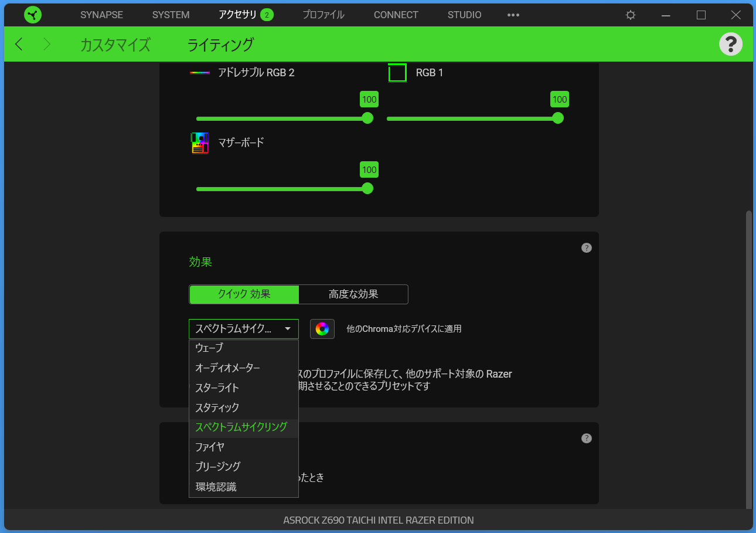The image size is (756, 533).
Task: Maximize the Razer Synapse window
Action: coord(701,15)
